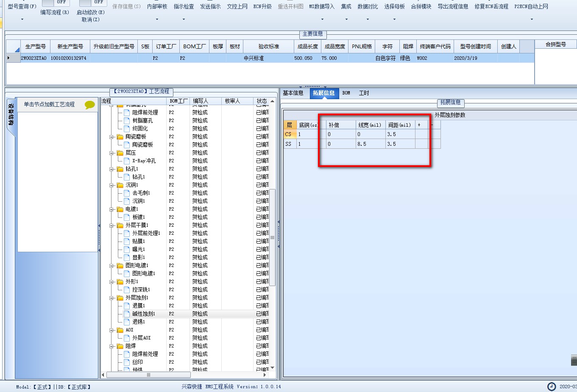The height and width of the screenshot is (392, 577).
Task: Collapse the 电镀1 tree node
Action: [112, 209]
